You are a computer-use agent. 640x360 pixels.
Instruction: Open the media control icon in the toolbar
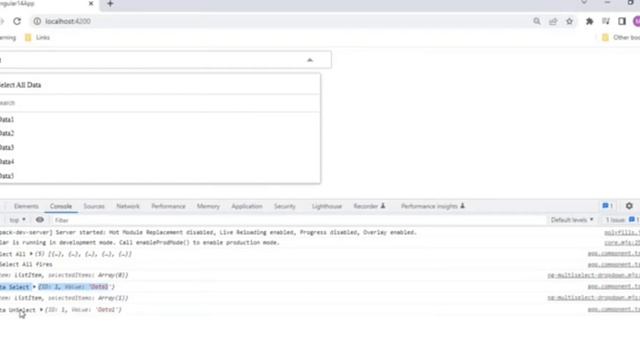[606, 21]
